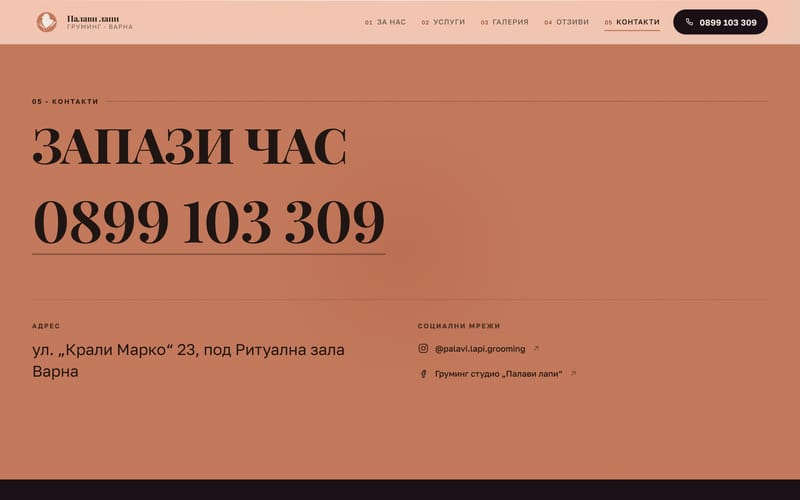Image resolution: width=800 pixels, height=500 pixels.
Task: Open the ЗА НАС menu item
Action: [385, 22]
